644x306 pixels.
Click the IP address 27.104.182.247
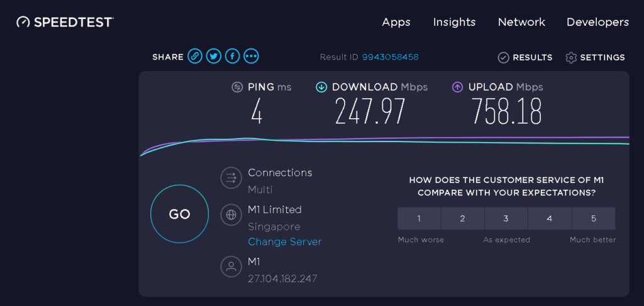click(x=282, y=278)
